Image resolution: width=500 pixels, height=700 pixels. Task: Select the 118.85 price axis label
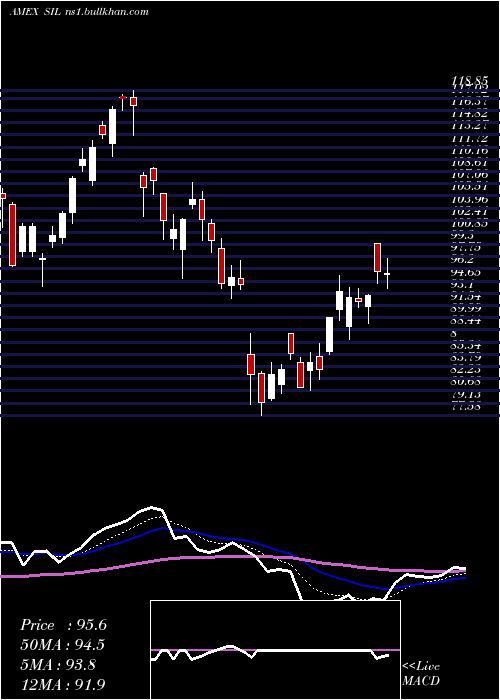pos(469,80)
